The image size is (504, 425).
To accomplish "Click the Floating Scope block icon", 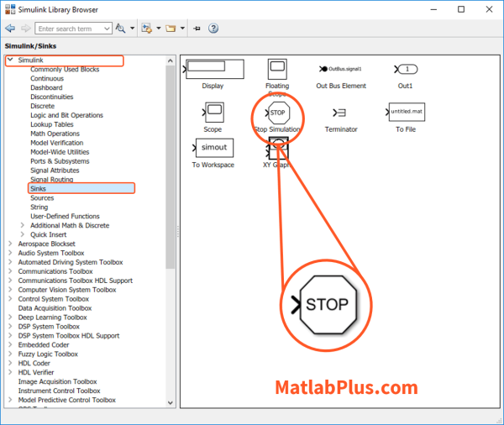I will pos(277,69).
